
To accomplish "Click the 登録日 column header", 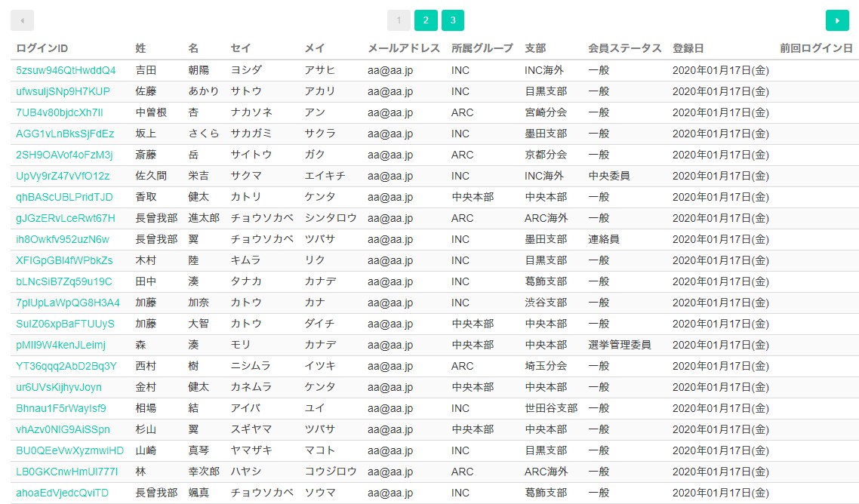I will click(688, 48).
